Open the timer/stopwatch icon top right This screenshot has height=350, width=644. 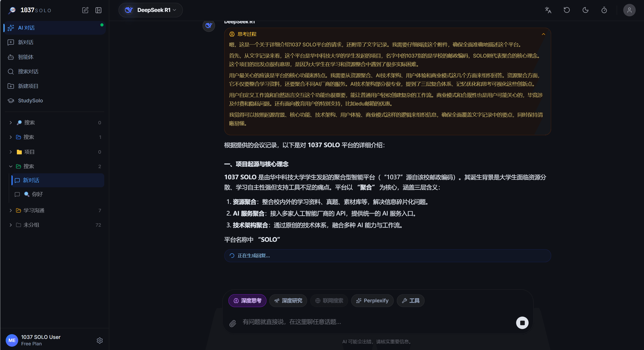tap(604, 10)
